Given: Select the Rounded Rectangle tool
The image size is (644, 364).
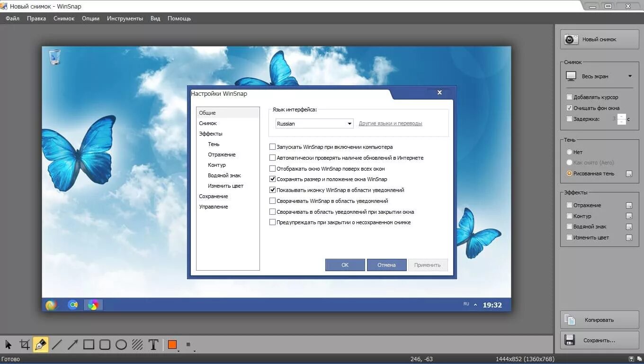Looking at the screenshot, I should point(105,345).
